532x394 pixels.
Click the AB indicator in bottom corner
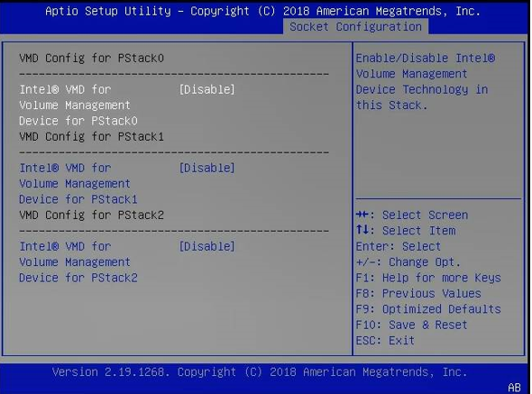[x=514, y=387]
